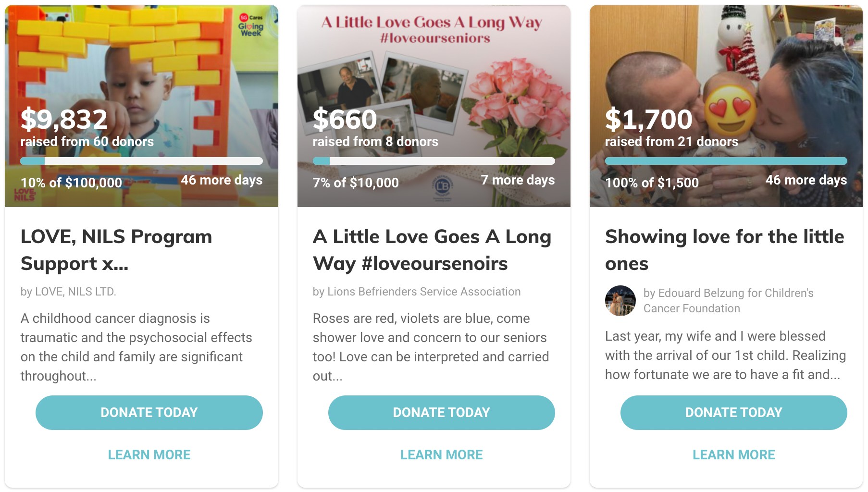Learn more about LOVE, NILS Program Support
The width and height of the screenshot is (868, 492).
149,455
